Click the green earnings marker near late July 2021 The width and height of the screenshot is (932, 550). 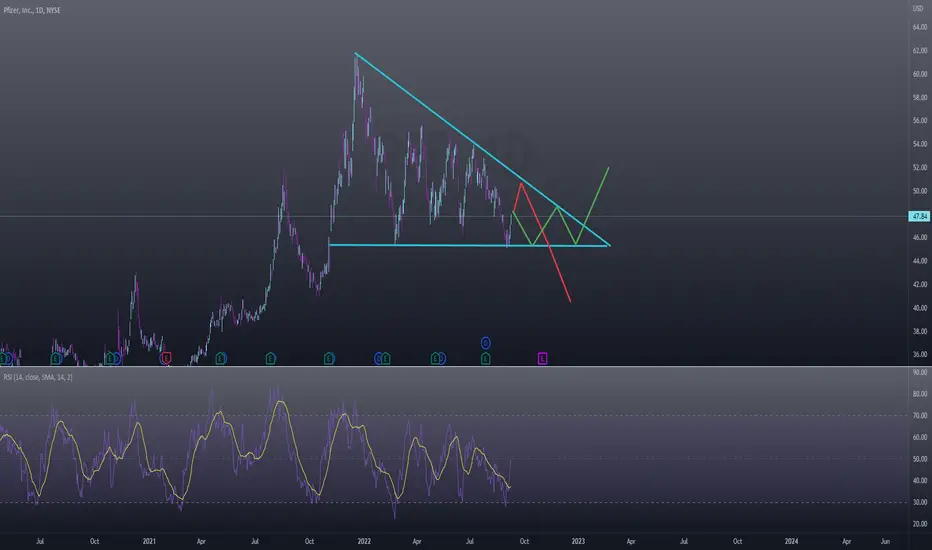(270, 358)
